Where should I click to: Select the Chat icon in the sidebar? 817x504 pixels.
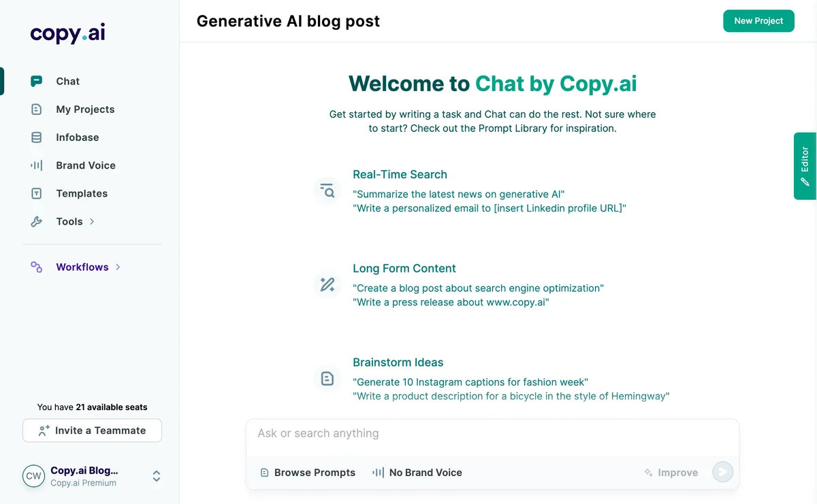36,81
